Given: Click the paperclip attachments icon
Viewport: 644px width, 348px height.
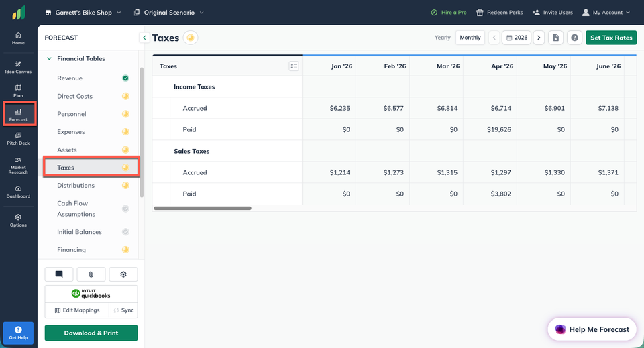Looking at the screenshot, I should pyautogui.click(x=91, y=274).
